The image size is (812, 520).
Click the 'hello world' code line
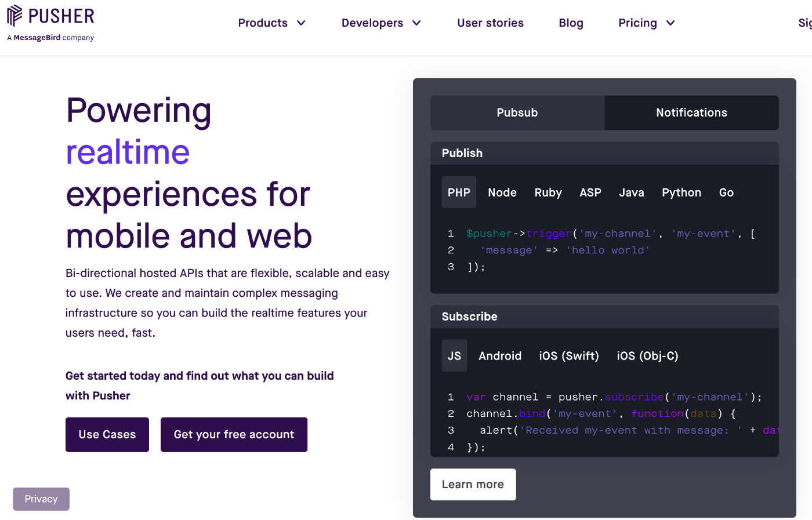[564, 250]
